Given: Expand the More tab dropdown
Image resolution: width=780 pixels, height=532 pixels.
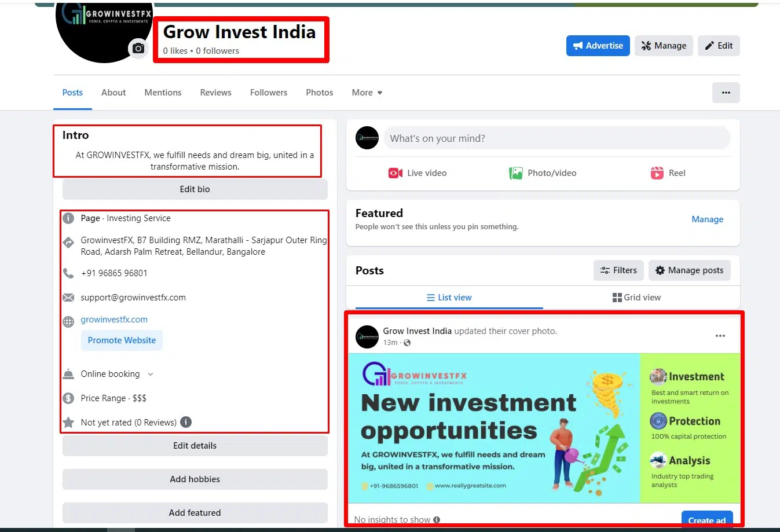Looking at the screenshot, I should pos(367,93).
